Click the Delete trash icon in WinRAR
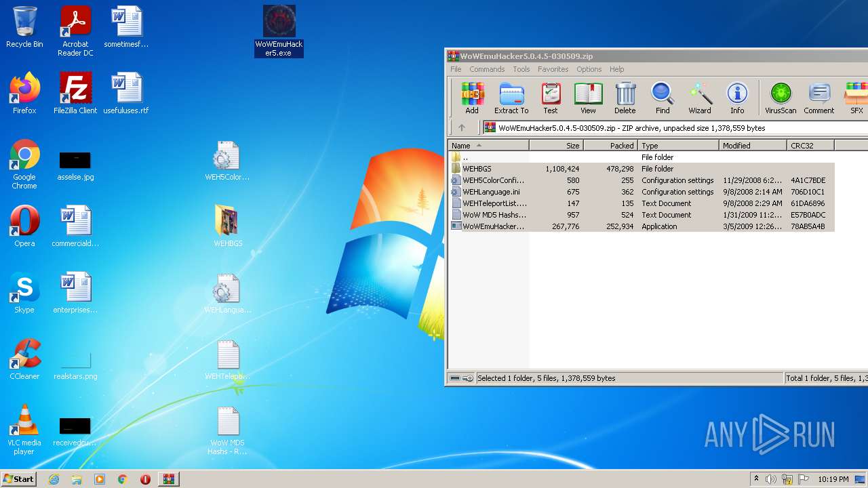The image size is (868, 488). 625,98
